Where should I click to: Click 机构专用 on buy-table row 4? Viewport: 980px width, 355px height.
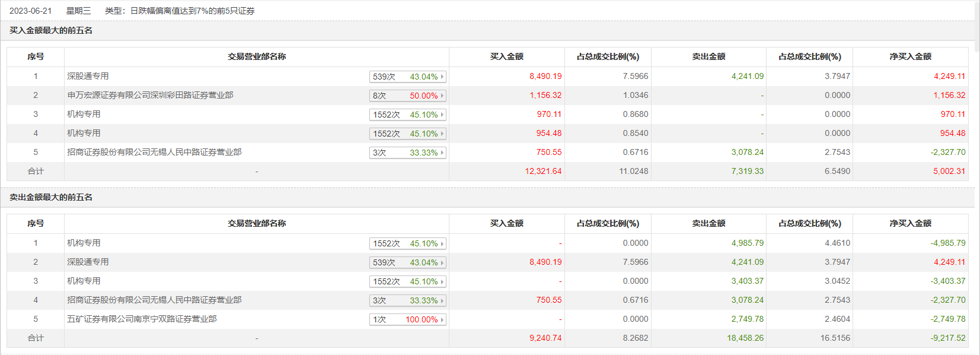coord(84,133)
